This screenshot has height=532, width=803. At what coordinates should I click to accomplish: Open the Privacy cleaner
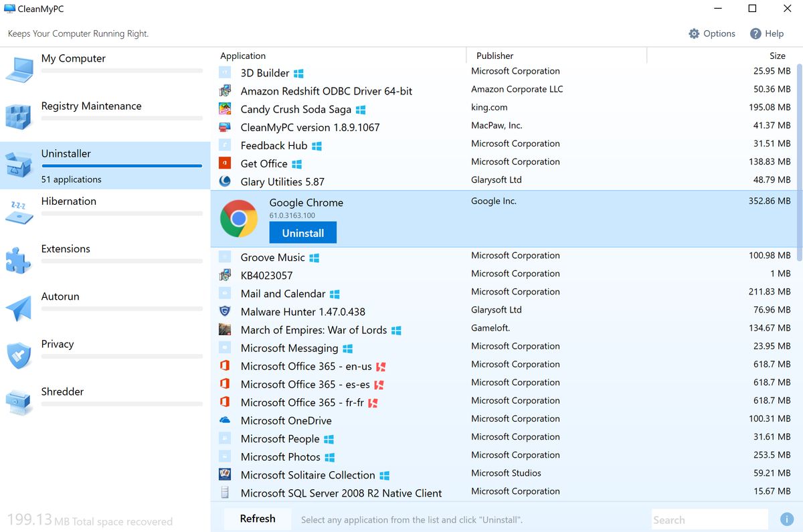tap(58, 344)
